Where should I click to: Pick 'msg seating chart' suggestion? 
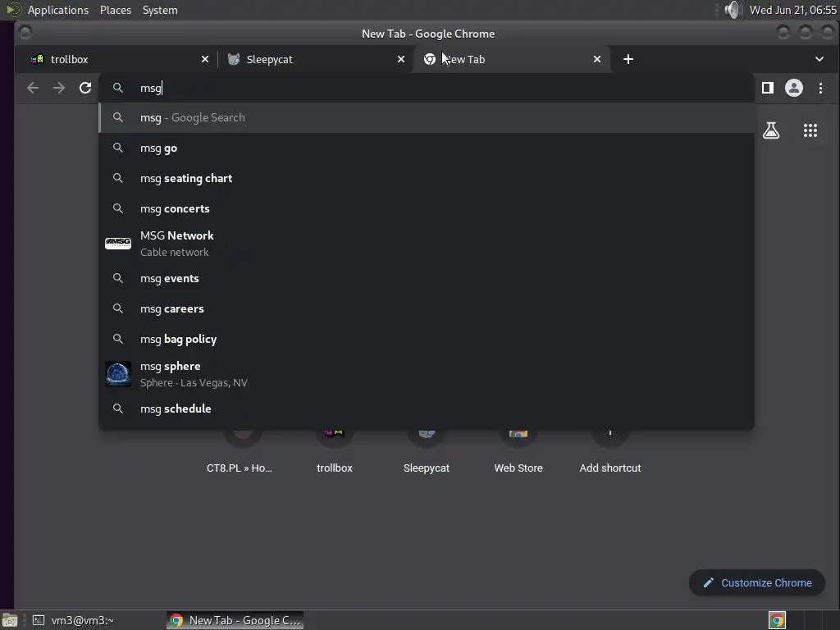click(427, 178)
